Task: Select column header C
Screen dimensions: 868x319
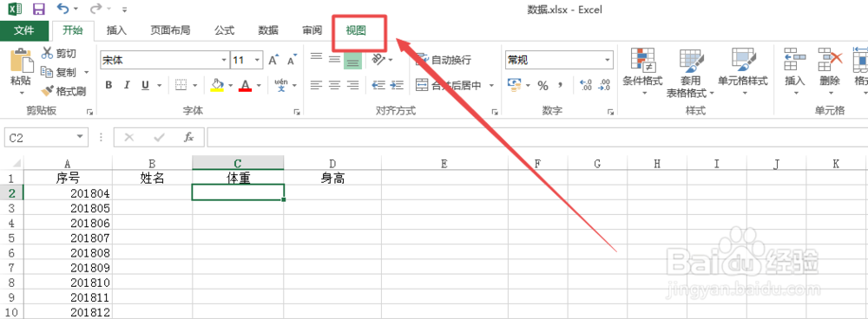Action: [x=238, y=163]
